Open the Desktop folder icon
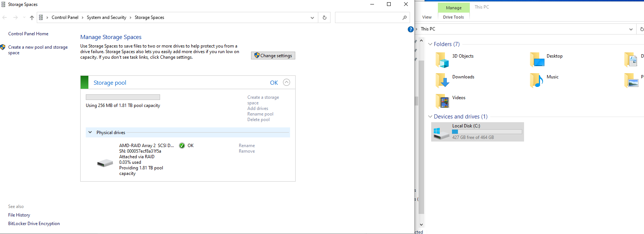The height and width of the screenshot is (234, 644). (537, 59)
